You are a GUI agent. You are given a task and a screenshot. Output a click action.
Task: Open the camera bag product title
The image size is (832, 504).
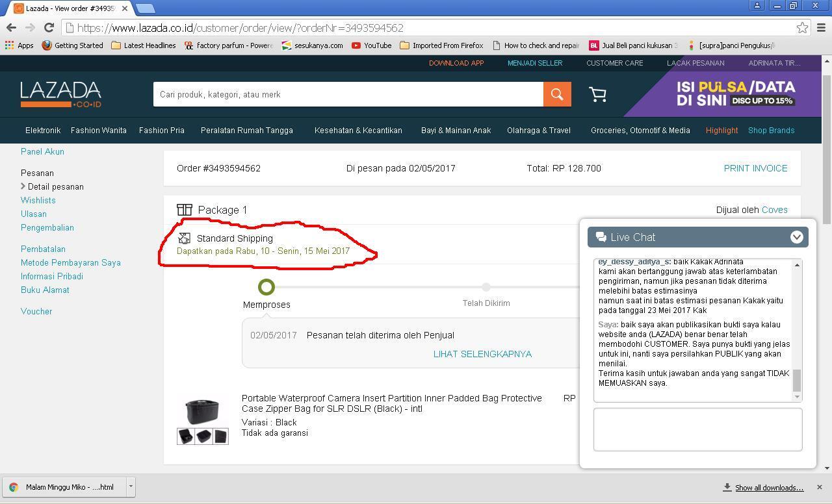(x=392, y=403)
